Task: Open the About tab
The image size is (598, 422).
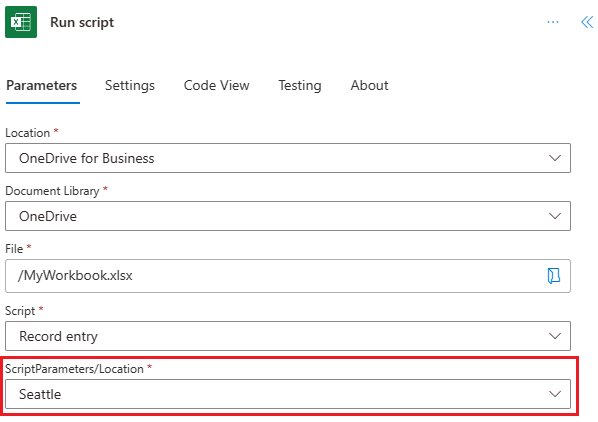Action: coord(369,85)
